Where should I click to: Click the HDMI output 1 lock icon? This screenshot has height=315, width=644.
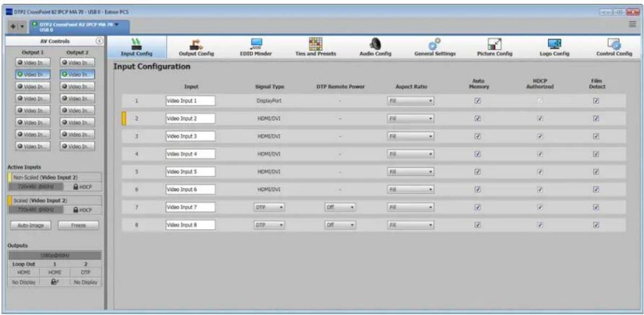(x=55, y=283)
